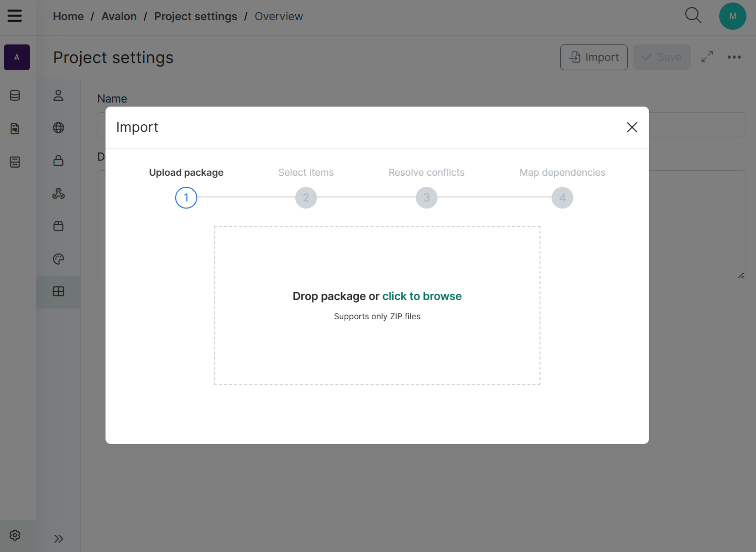The height and width of the screenshot is (552, 756).
Task: Navigate to Avalon breadcrumb link
Action: 119,17
